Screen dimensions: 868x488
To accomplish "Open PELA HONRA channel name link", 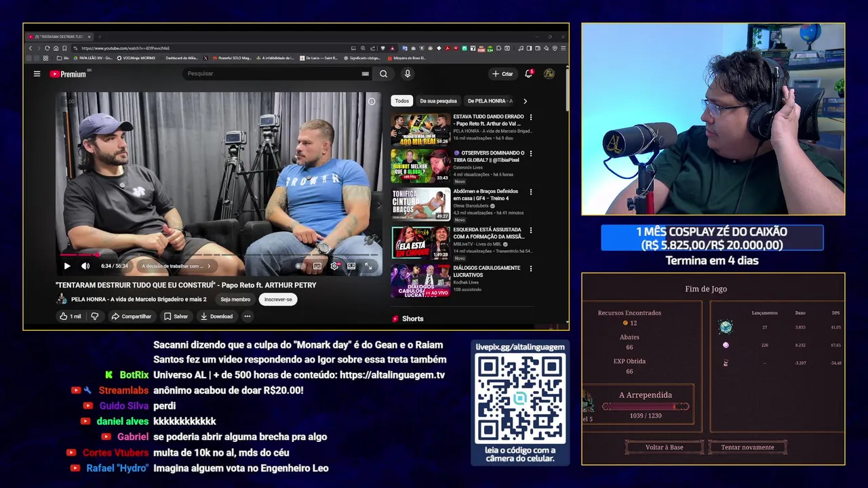I will click(138, 300).
